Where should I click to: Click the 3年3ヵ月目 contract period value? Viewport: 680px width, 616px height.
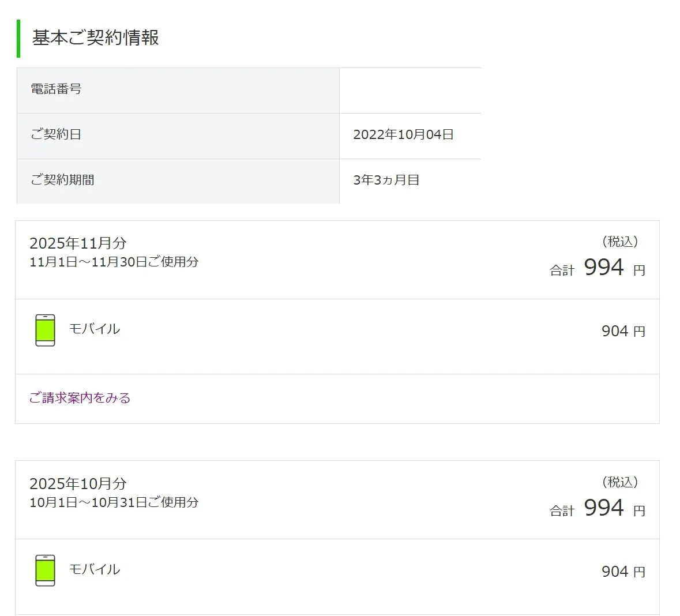click(386, 180)
